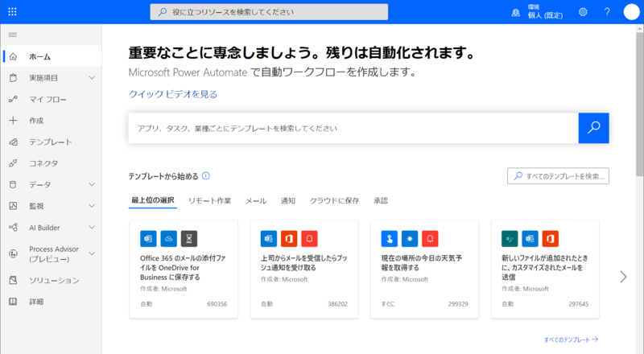Click the info icon next to テンプレートから始める
Image resolution: width=644 pixels, height=354 pixels.
(x=206, y=175)
